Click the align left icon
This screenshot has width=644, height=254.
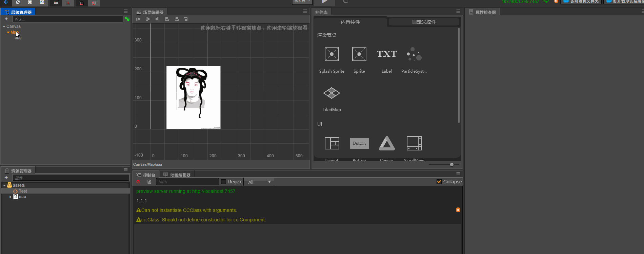click(167, 19)
